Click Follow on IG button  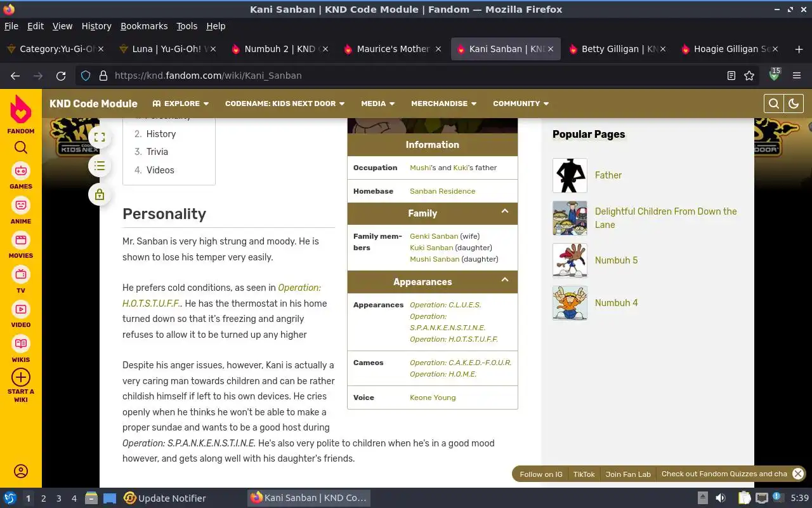(540, 474)
